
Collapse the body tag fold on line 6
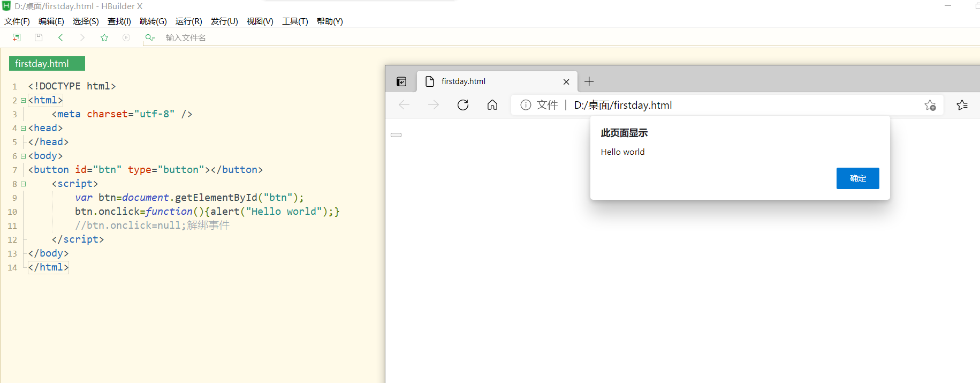coord(23,156)
